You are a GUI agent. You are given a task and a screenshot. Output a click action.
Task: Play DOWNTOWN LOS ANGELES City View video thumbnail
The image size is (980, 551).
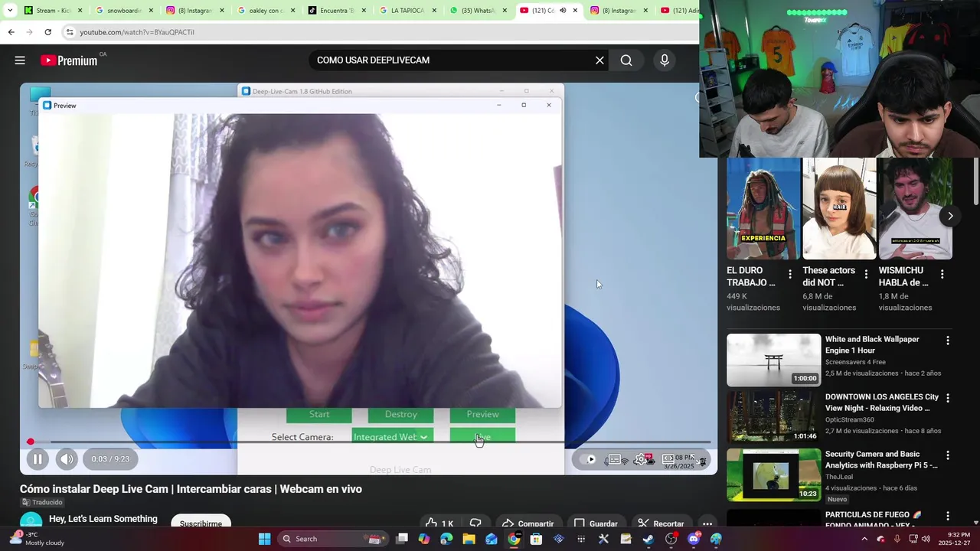[x=773, y=417]
